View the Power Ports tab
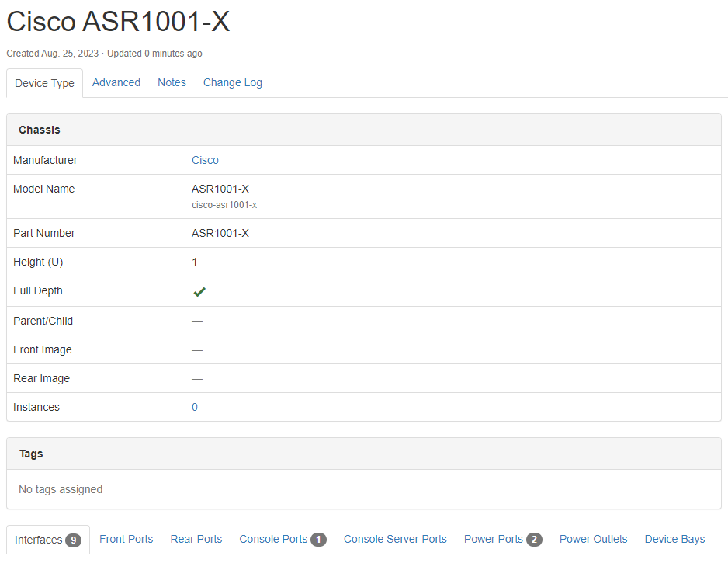The height and width of the screenshot is (563, 728). click(x=502, y=539)
